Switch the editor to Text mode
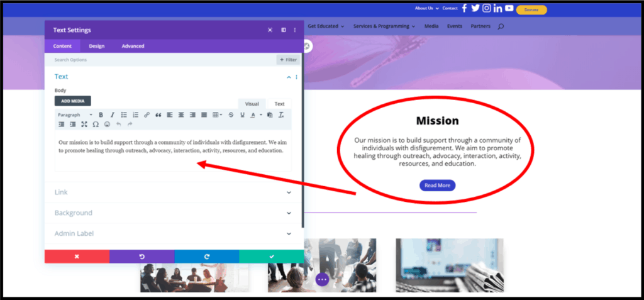Image resolution: width=644 pixels, height=300 pixels. tap(279, 104)
